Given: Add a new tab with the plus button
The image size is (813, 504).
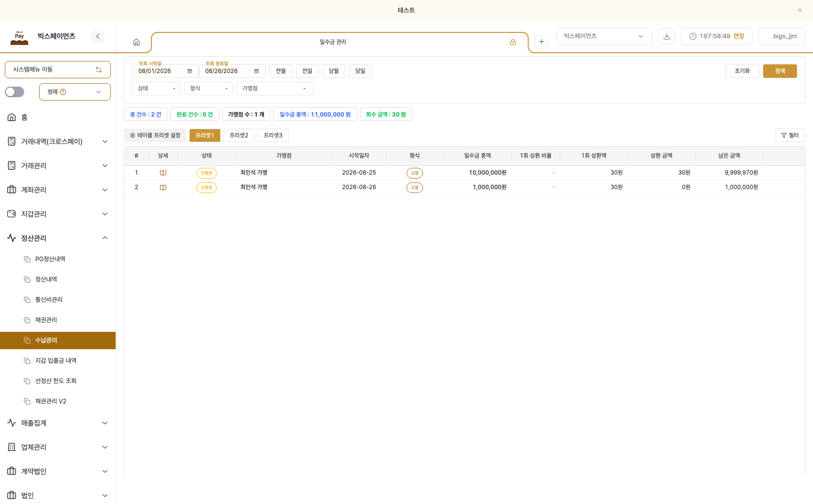Looking at the screenshot, I should coord(542,42).
